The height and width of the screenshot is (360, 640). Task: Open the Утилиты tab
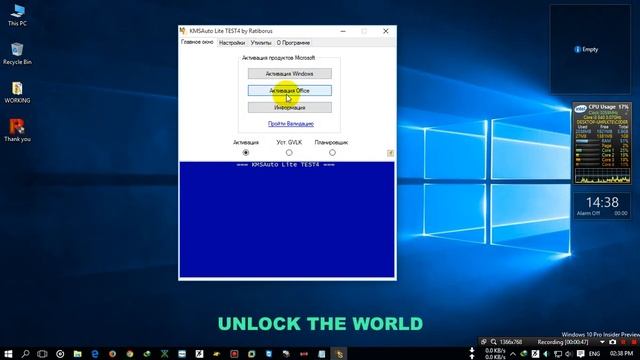coord(261,42)
